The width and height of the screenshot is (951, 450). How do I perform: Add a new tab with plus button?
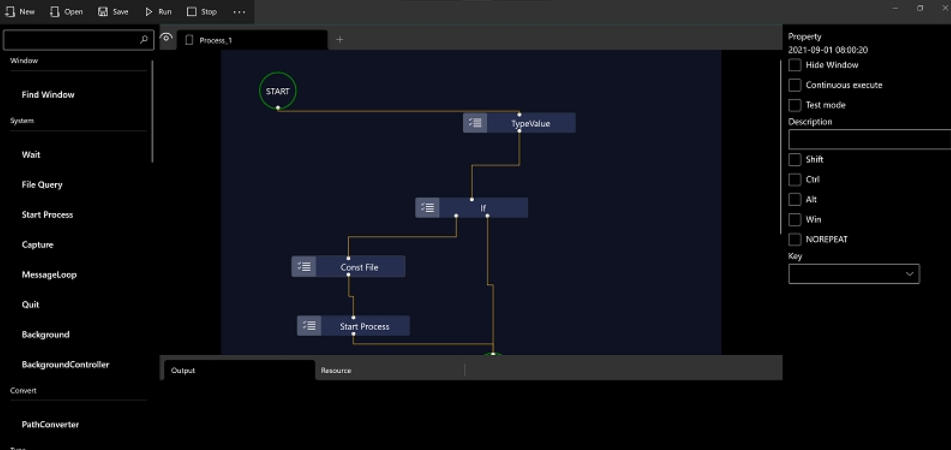(x=339, y=40)
